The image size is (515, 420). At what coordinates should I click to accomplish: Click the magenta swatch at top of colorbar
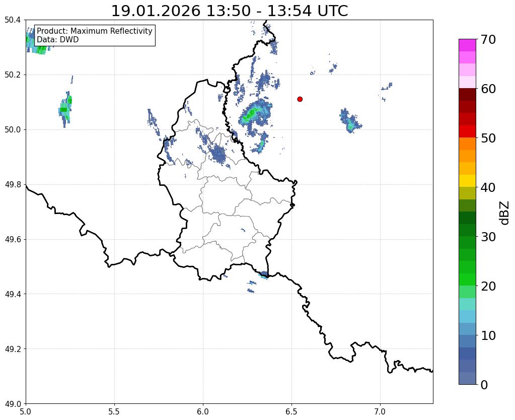tap(467, 45)
